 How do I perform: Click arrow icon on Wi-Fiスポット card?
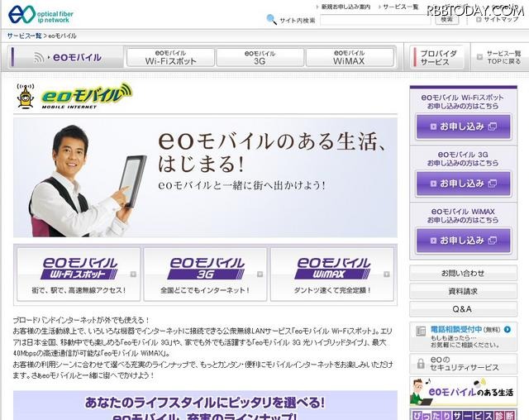(133, 274)
